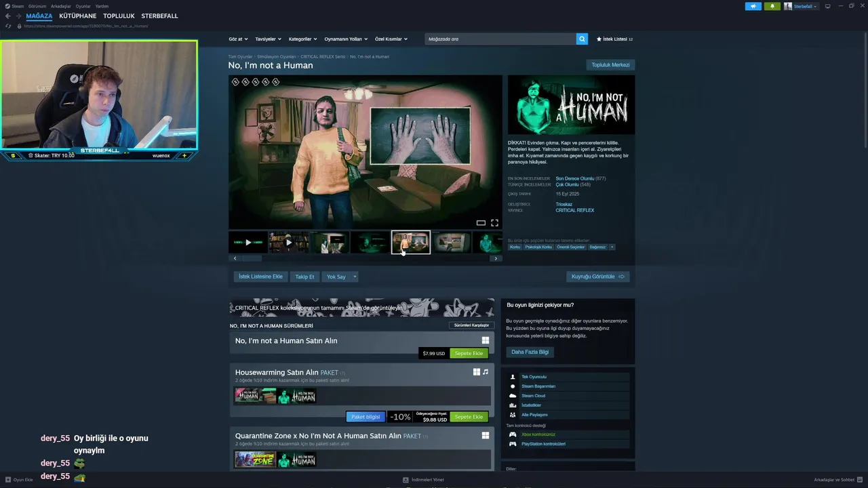Click the Steam Cloud cloud icon
The width and height of the screenshot is (868, 488).
tap(513, 396)
